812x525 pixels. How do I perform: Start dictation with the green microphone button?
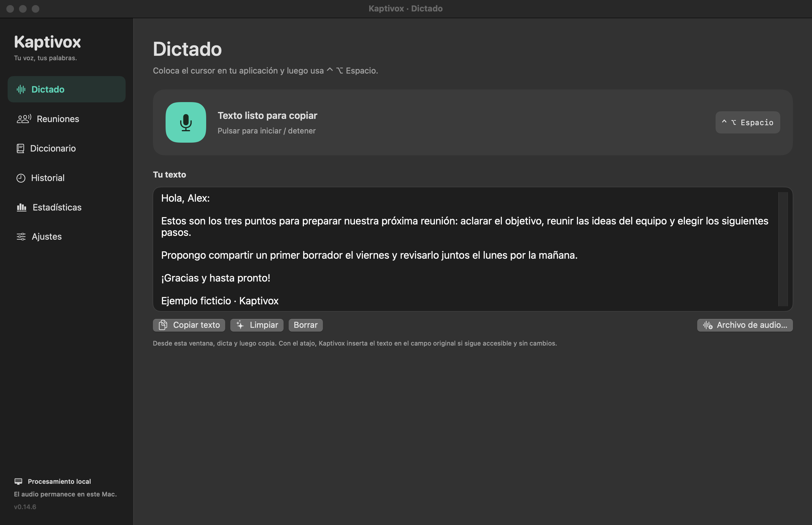coord(186,122)
